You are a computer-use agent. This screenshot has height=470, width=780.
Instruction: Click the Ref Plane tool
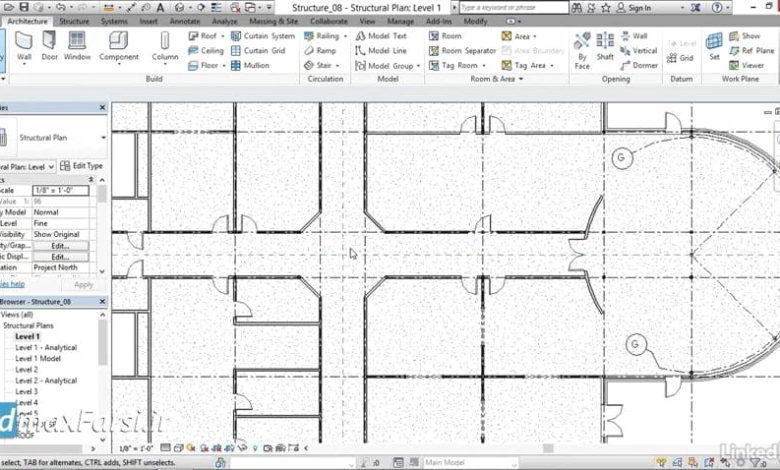click(752, 51)
